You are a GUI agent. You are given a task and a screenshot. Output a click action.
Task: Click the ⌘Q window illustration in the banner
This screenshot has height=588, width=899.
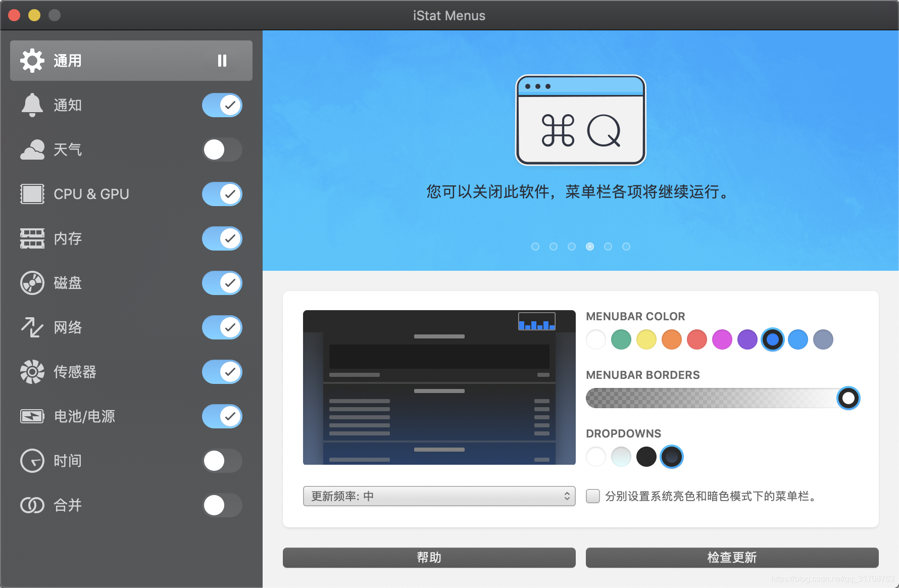(x=581, y=120)
